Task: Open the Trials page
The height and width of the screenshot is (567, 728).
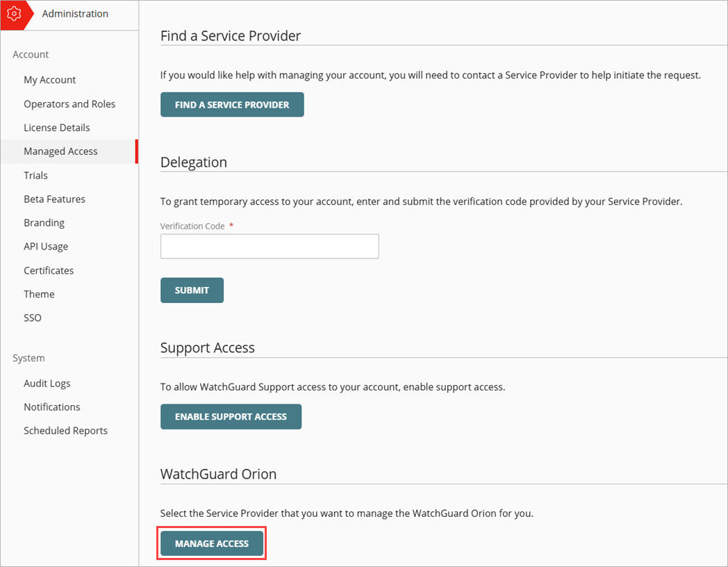Action: pos(35,175)
